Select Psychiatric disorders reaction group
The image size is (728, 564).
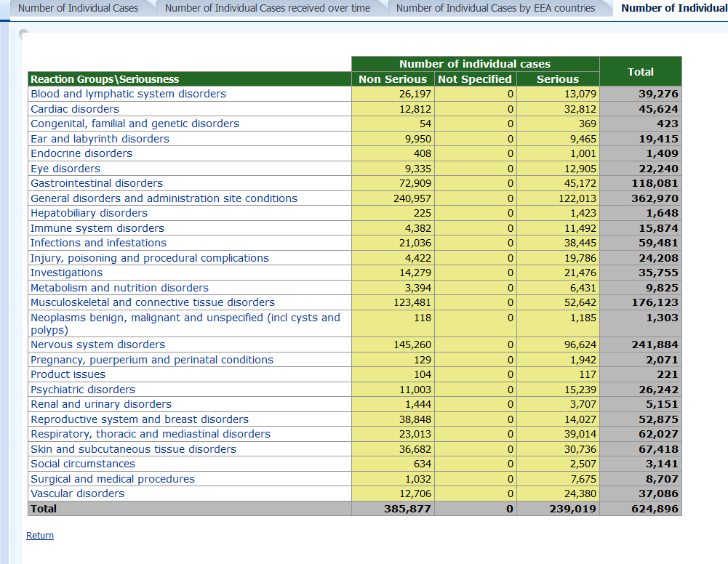coord(83,390)
